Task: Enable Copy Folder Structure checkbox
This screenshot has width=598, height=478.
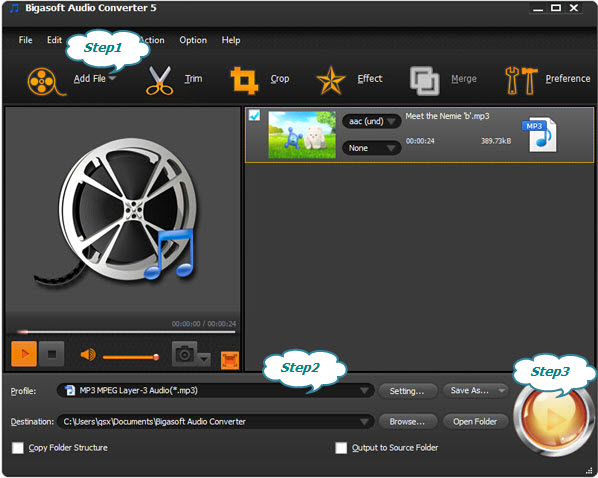Action: 18,448
